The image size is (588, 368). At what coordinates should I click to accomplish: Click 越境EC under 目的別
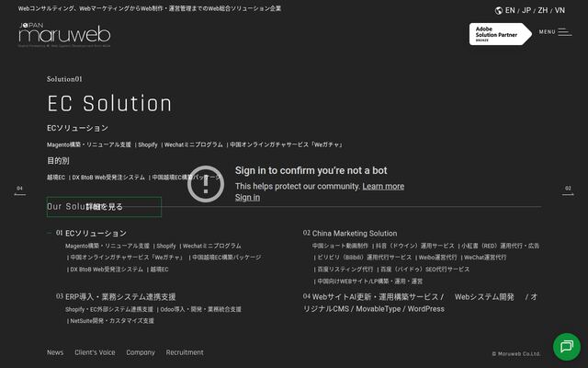[x=56, y=178]
